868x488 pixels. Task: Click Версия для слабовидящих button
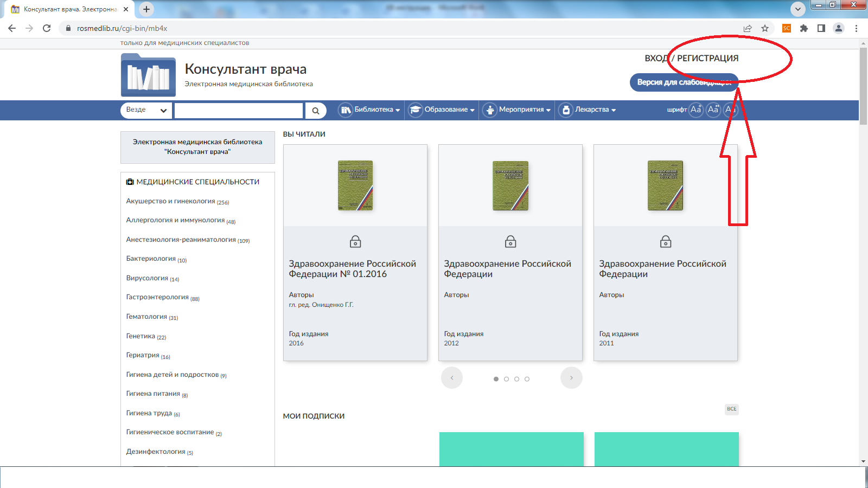click(684, 82)
